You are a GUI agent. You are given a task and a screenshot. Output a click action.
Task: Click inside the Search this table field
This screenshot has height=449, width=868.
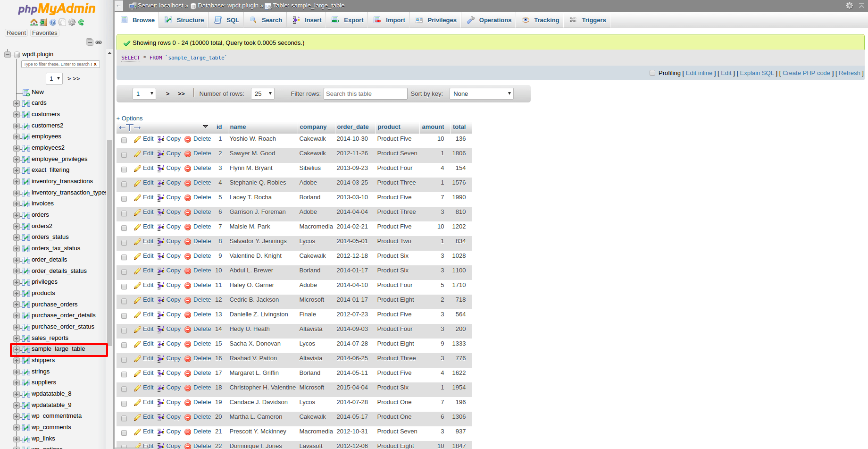pos(365,93)
